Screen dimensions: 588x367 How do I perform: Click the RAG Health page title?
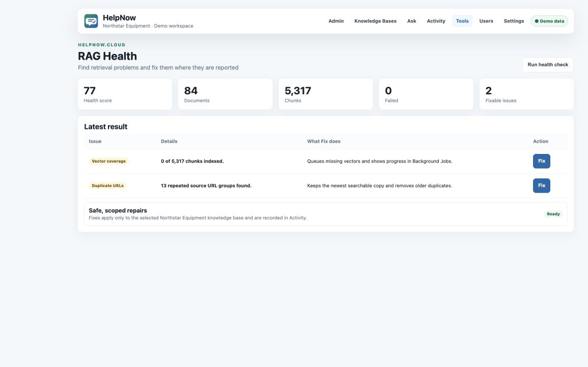point(107,56)
